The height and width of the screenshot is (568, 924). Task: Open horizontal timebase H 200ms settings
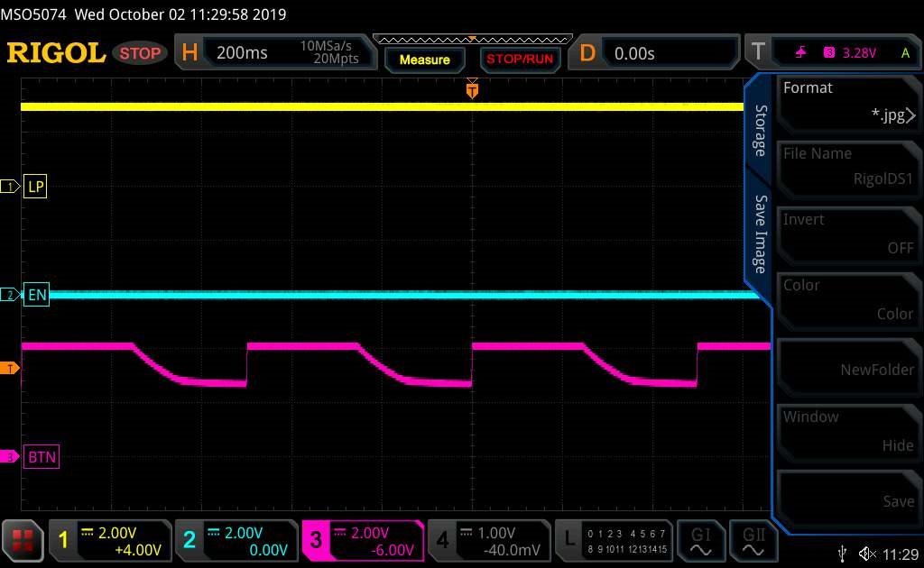click(x=274, y=53)
